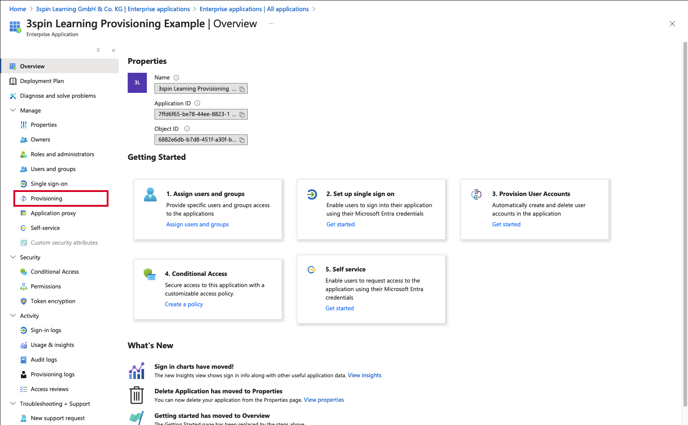Open Provisioning in the sidebar
This screenshot has height=425, width=688.
coord(61,198)
